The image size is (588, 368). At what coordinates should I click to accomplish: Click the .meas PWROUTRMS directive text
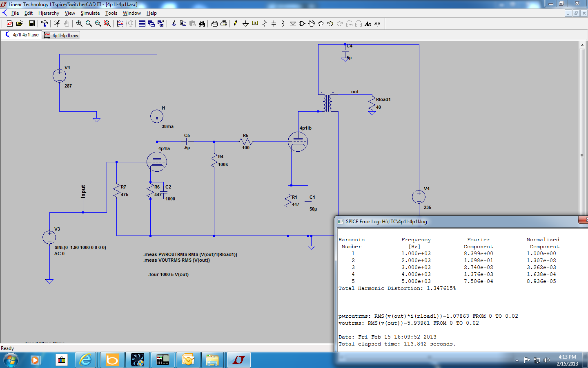click(x=190, y=254)
